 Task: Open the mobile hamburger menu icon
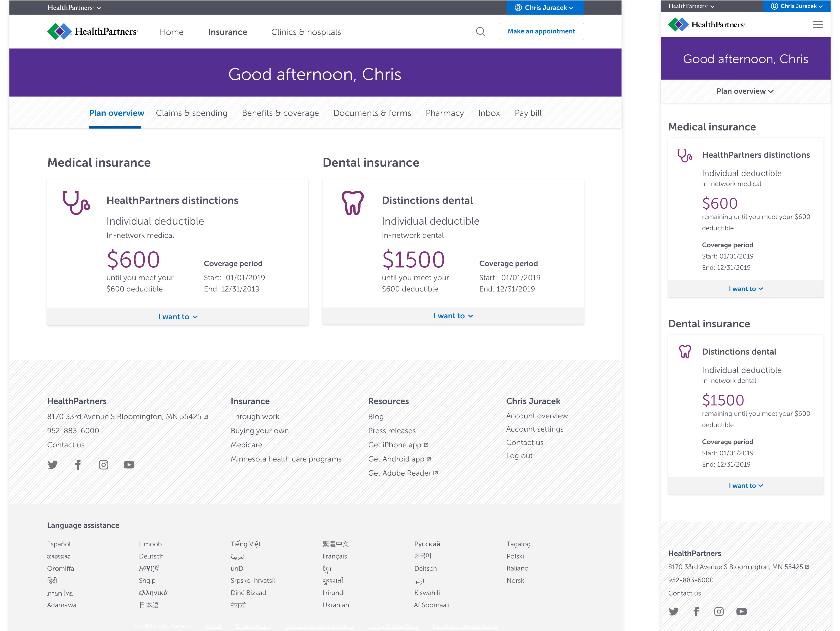817,25
